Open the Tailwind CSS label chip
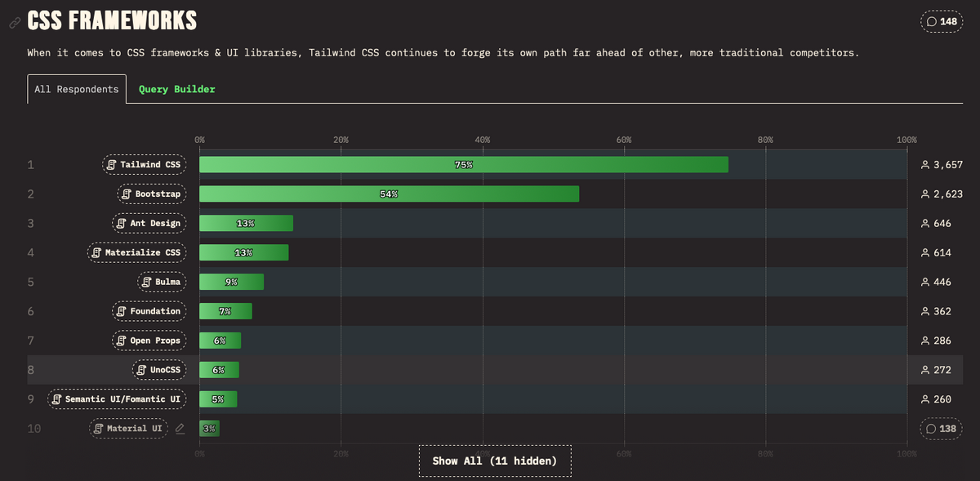This screenshot has width=980, height=481. tap(145, 165)
